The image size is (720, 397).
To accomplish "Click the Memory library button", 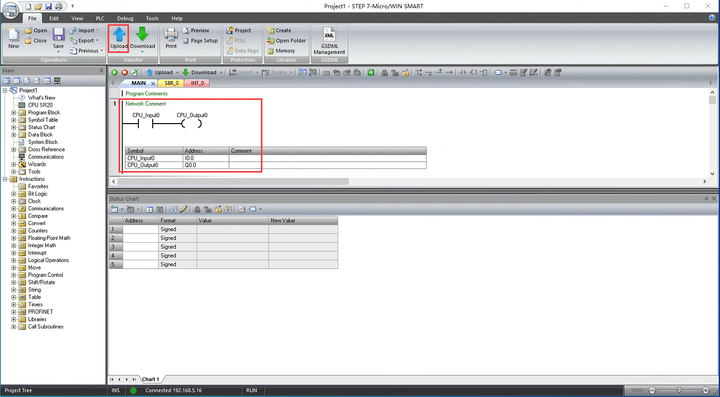I will pyautogui.click(x=281, y=51).
